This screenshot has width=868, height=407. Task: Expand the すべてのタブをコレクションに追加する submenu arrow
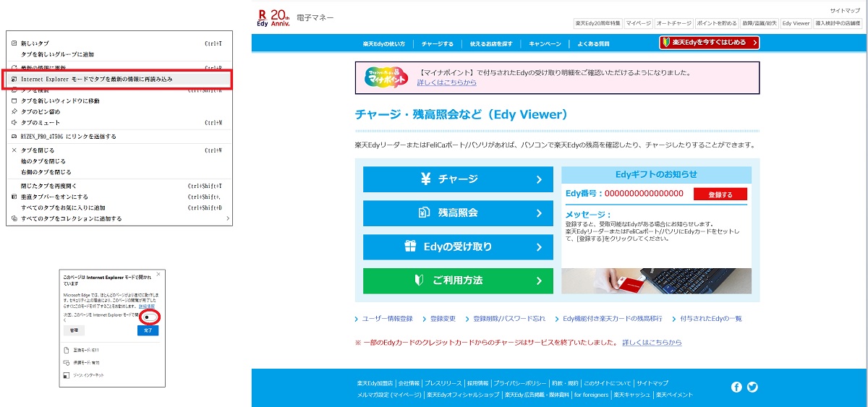coord(227,218)
